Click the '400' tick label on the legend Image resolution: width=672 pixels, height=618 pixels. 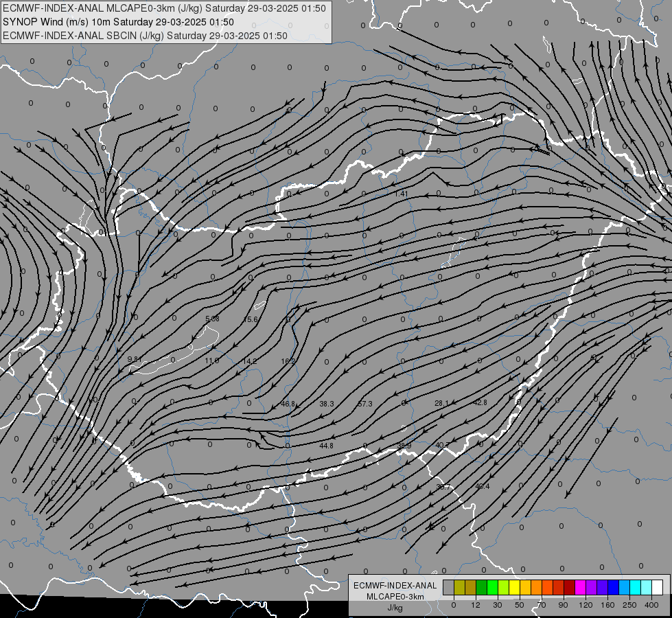click(651, 605)
